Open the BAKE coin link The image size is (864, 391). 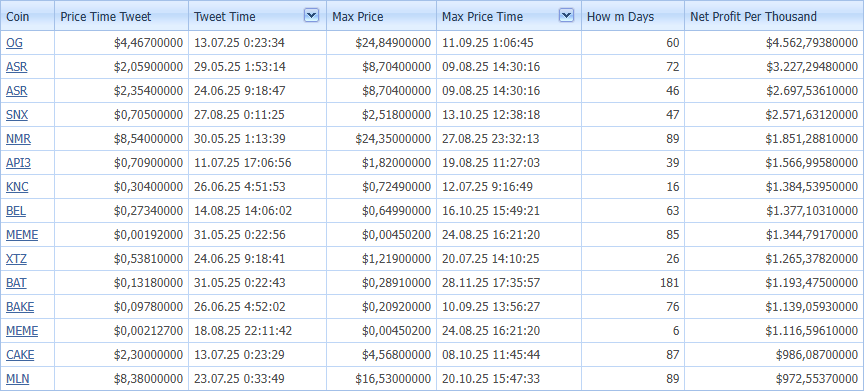coord(20,307)
